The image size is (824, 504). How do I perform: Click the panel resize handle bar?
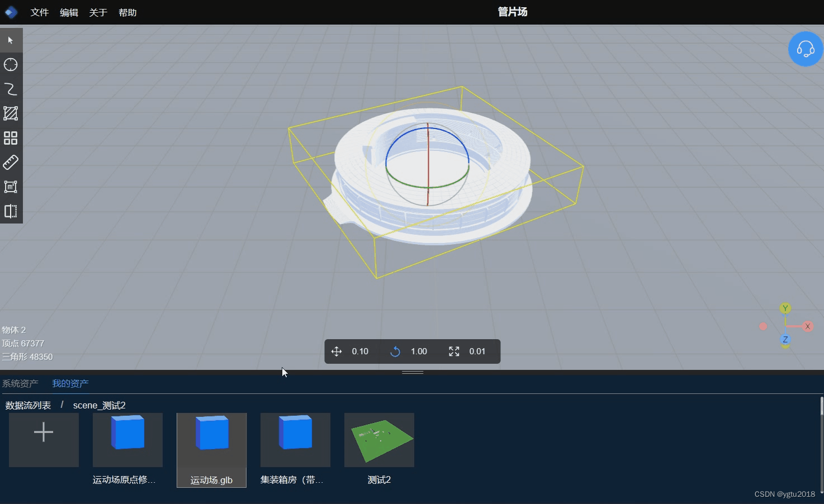pyautogui.click(x=413, y=372)
